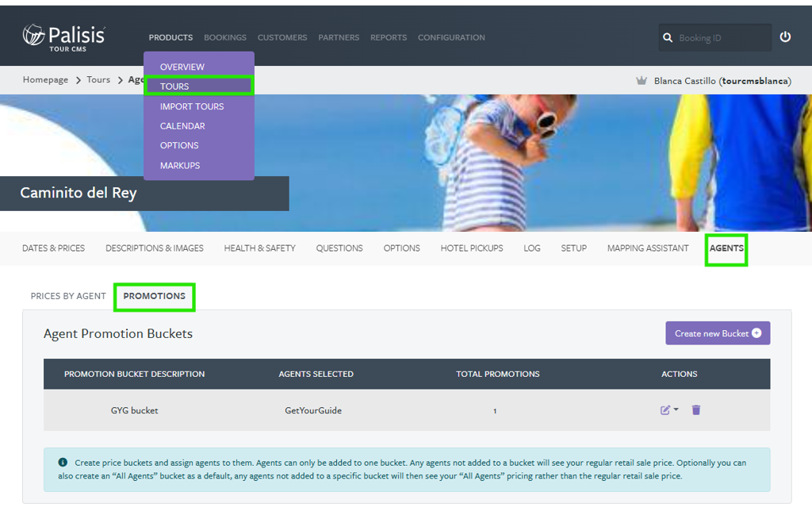Screen dimensions: 812x519
Task: Click the info icon in help notice
Action: click(63, 462)
